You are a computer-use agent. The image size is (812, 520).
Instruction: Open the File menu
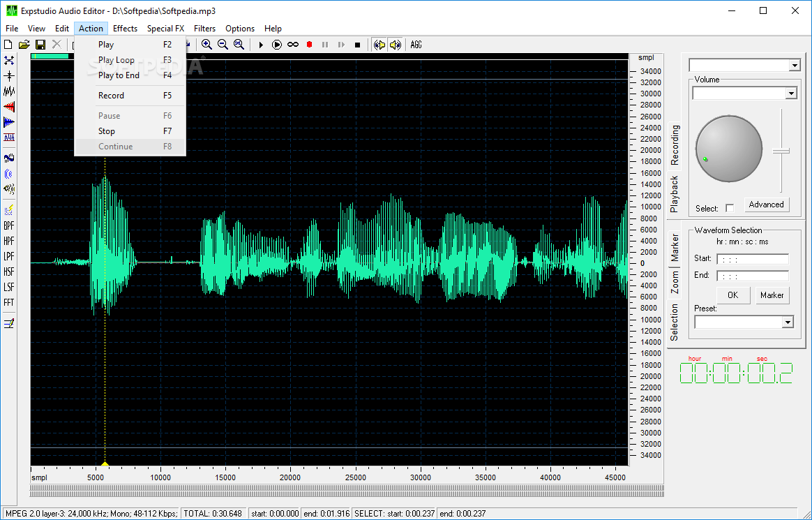pyautogui.click(x=12, y=29)
